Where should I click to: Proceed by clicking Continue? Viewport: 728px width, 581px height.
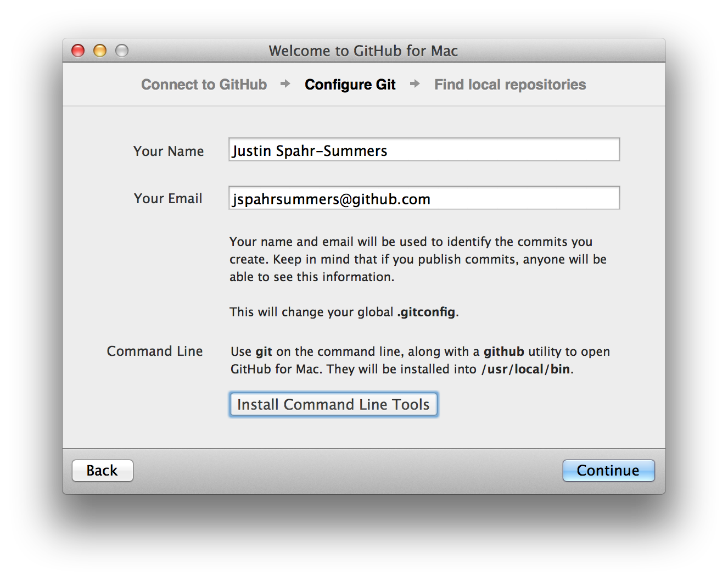coord(608,471)
